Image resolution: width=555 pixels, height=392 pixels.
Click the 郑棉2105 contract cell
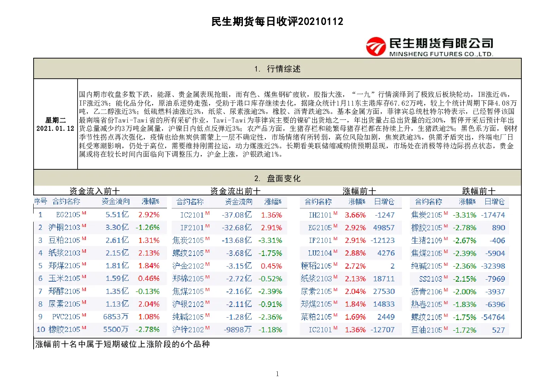point(188,278)
